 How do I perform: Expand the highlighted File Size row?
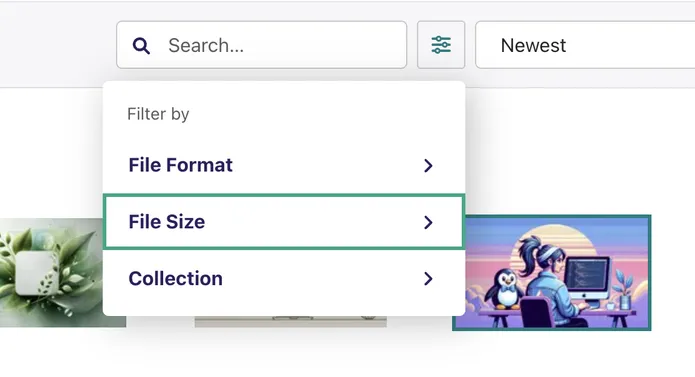(x=284, y=222)
